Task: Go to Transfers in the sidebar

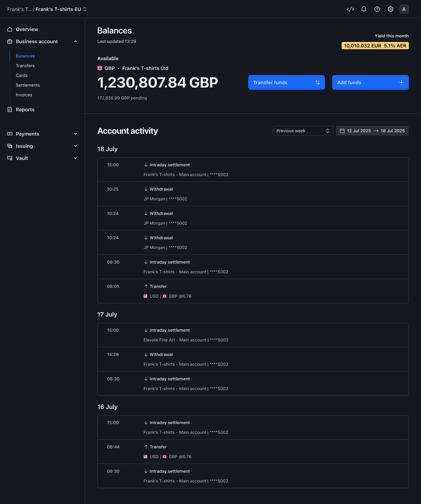Action: pos(25,66)
